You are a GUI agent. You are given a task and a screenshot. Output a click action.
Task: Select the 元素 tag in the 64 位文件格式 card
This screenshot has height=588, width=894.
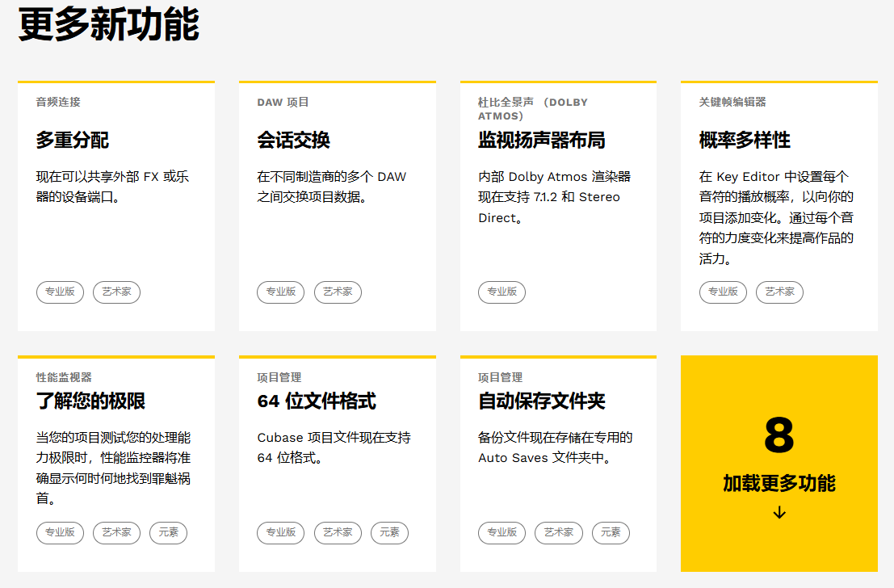[389, 532]
